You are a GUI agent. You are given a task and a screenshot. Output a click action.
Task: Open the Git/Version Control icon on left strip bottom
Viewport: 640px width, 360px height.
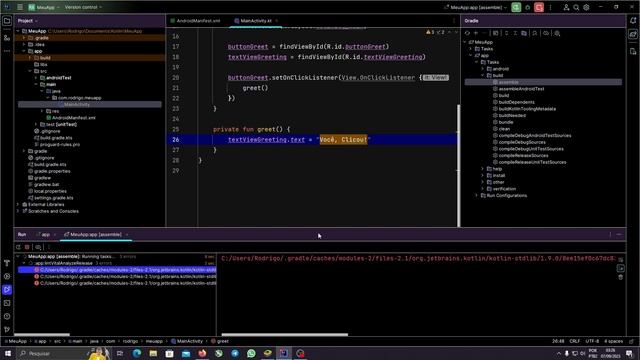pos(7,329)
